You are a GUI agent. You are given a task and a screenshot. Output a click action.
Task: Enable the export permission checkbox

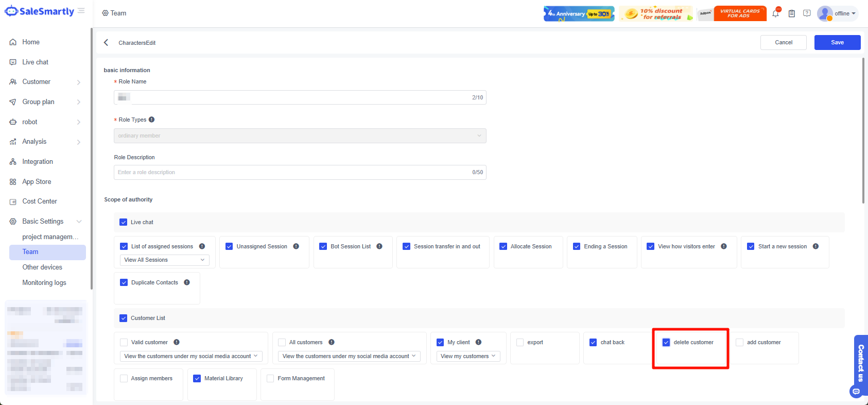(520, 342)
